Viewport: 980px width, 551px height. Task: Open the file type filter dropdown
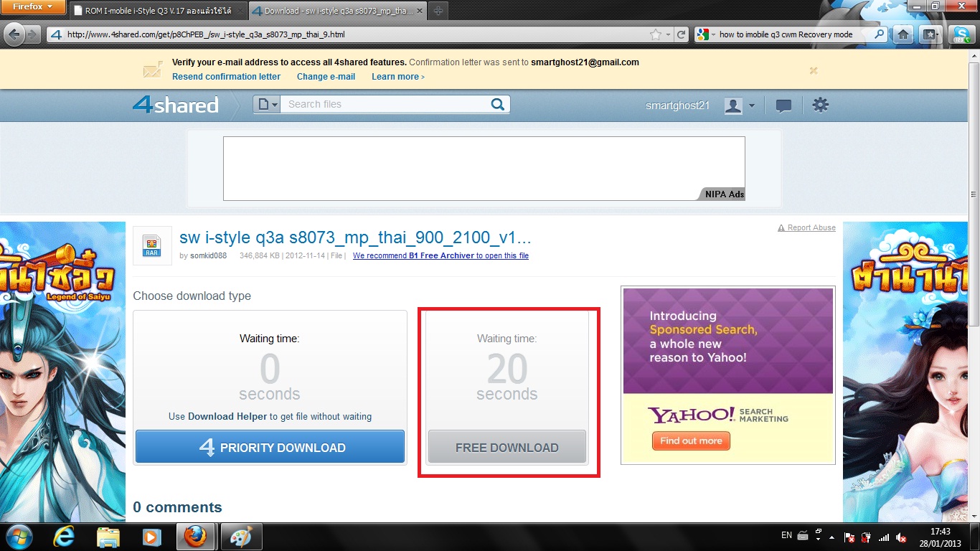tap(267, 105)
